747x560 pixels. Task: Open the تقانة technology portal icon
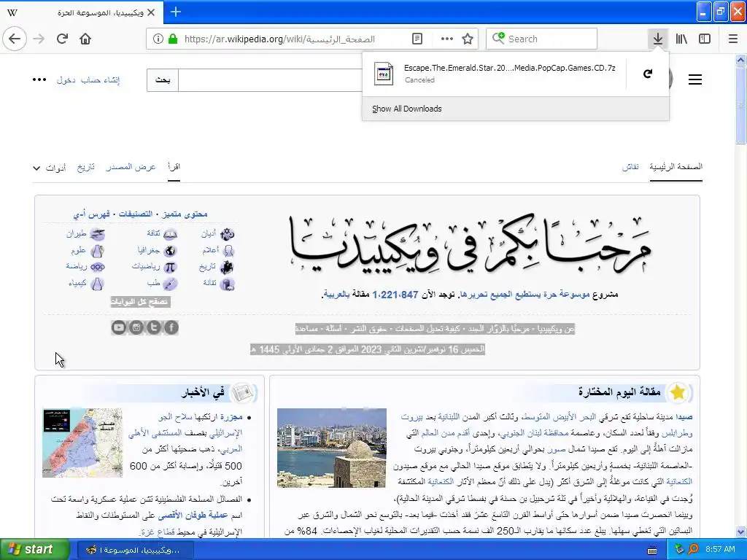pyautogui.click(x=228, y=284)
